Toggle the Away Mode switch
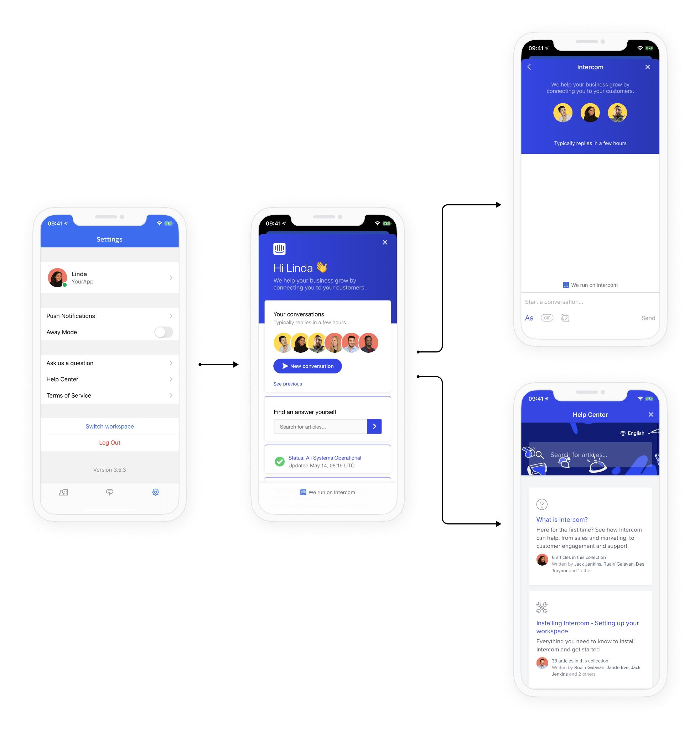 pyautogui.click(x=165, y=332)
